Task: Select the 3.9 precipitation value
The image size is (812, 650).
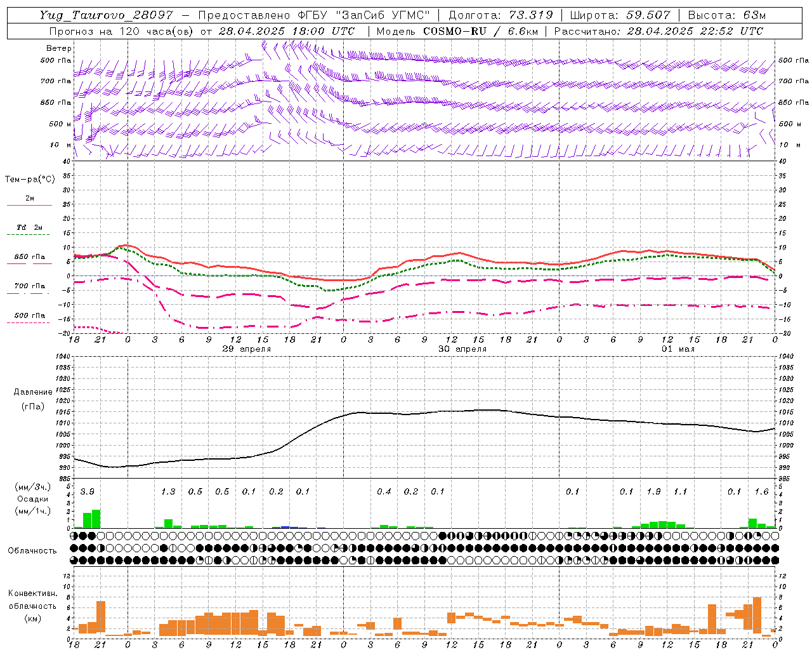Action: click(x=88, y=492)
